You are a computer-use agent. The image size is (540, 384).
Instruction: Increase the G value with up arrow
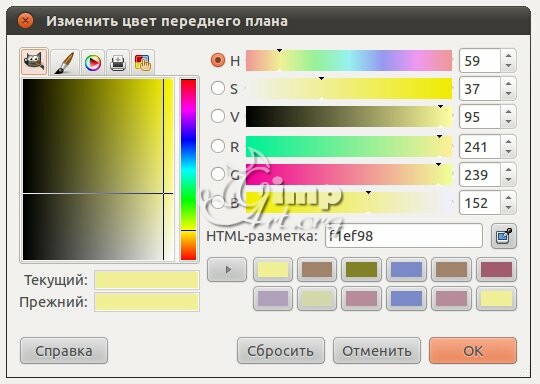click(508, 169)
